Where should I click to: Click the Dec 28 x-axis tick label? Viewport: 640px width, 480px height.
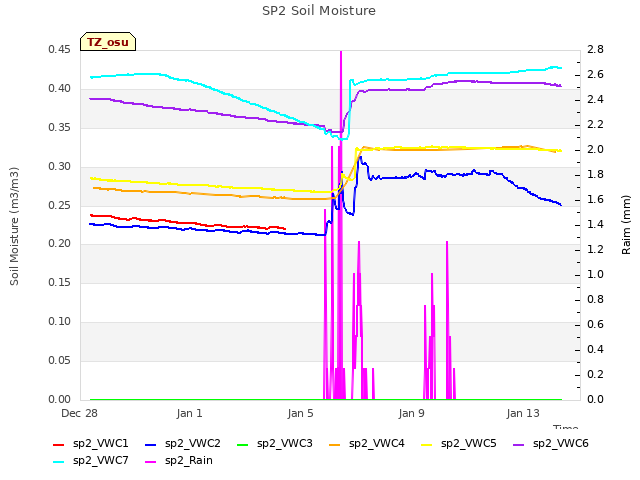click(79, 413)
